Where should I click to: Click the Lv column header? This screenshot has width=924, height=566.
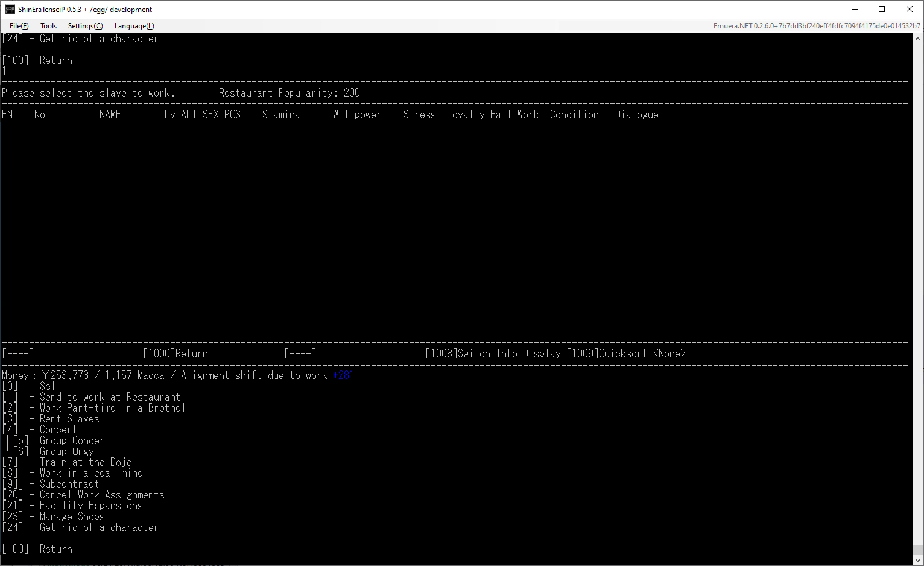[170, 115]
